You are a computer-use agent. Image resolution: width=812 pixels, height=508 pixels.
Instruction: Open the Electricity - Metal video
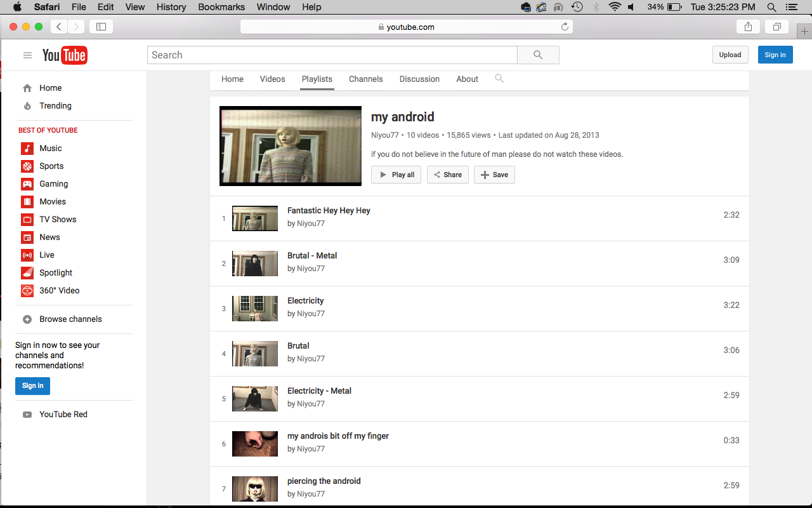319,391
